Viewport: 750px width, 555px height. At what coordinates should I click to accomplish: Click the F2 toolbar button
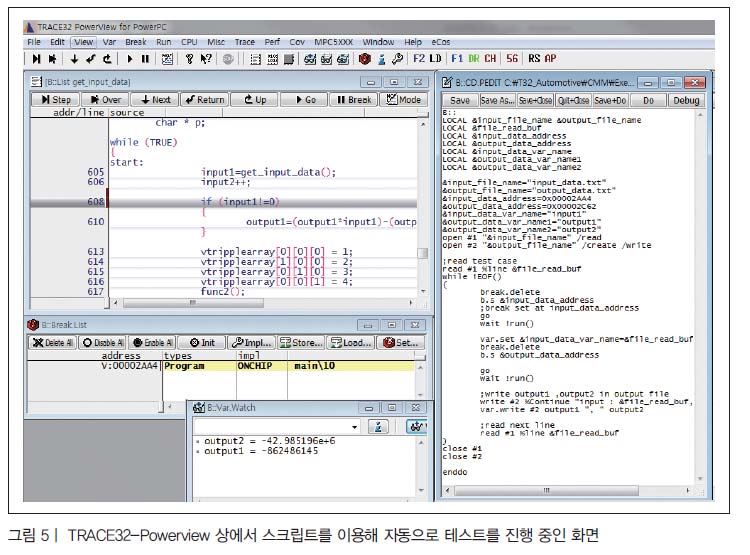419,58
